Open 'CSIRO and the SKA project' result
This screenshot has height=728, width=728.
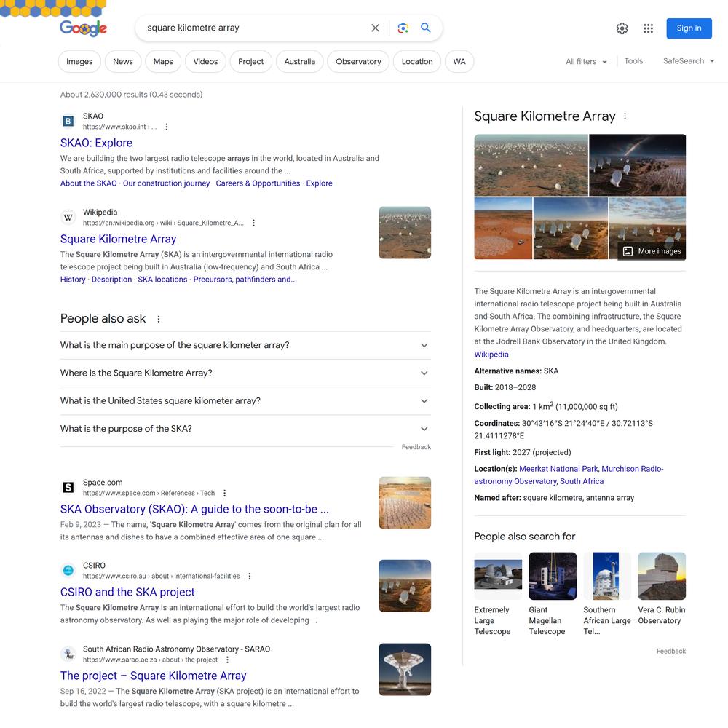click(127, 593)
